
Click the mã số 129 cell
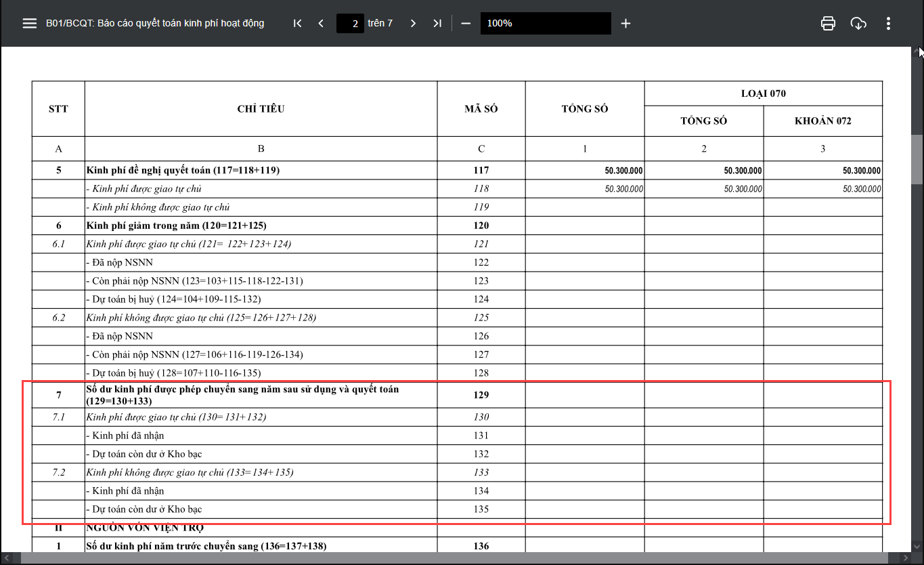(x=481, y=395)
